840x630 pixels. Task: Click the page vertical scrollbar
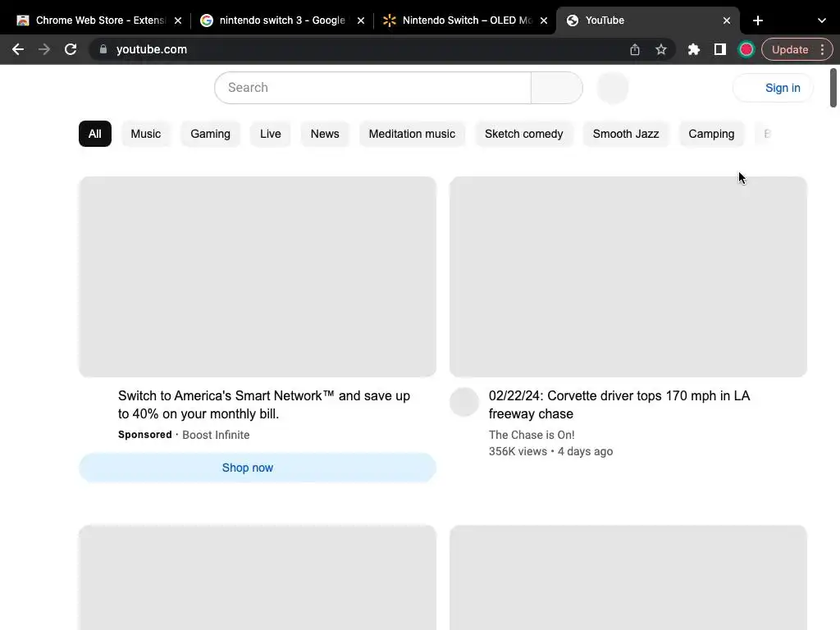833,88
